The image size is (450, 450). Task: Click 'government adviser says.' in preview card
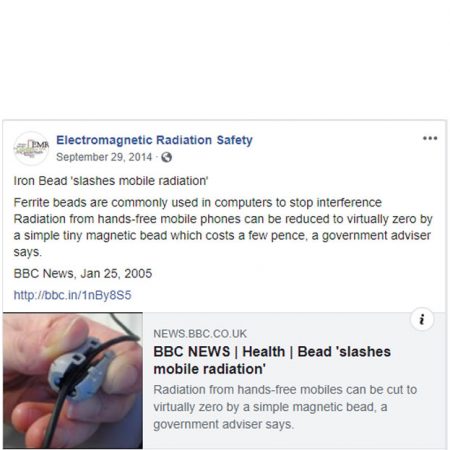[223, 425]
